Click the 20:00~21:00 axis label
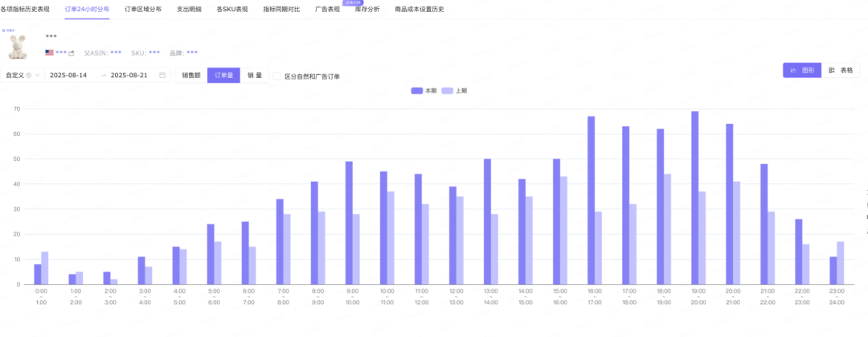The height and width of the screenshot is (337, 868). (733, 297)
